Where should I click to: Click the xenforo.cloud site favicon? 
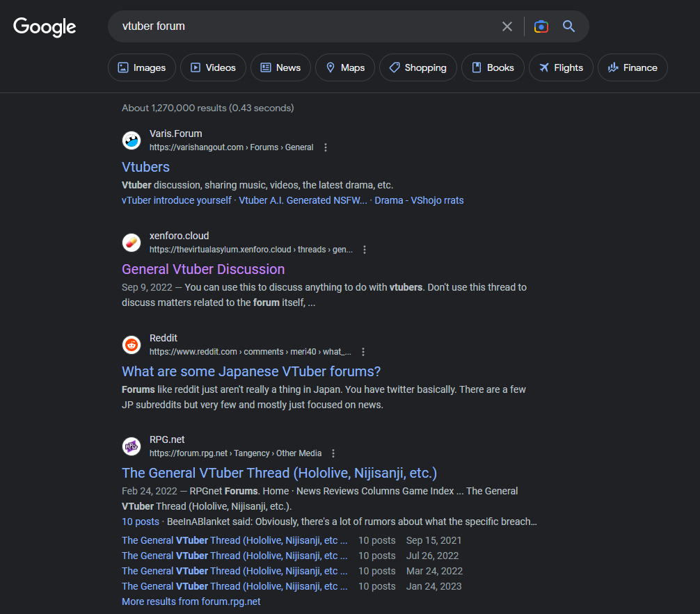(x=132, y=243)
